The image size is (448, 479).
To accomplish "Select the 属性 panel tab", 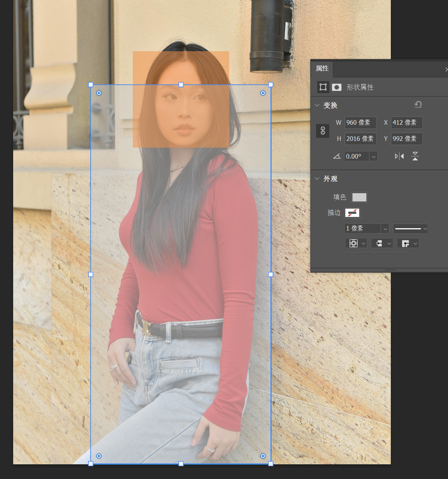I will (322, 69).
